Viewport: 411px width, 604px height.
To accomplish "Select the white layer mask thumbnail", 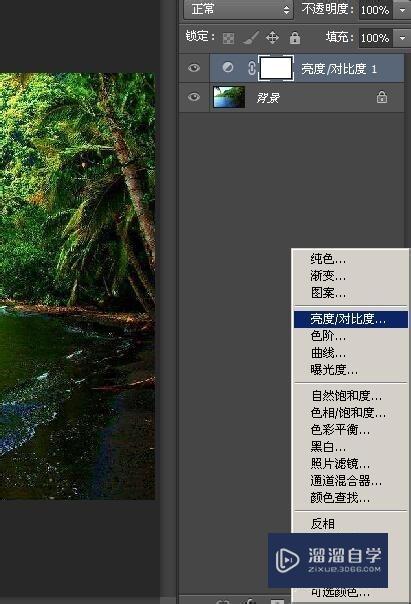I will point(276,68).
